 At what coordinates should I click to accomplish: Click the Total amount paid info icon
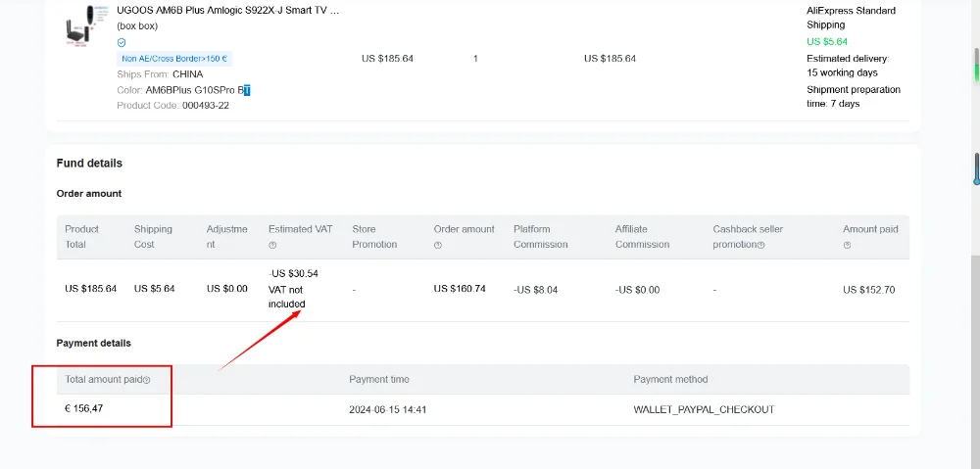click(147, 380)
